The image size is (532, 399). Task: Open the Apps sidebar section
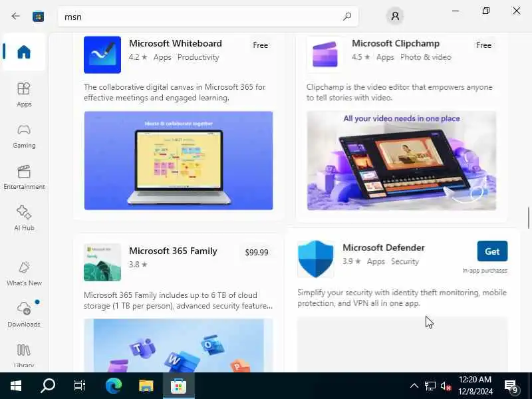pyautogui.click(x=24, y=94)
